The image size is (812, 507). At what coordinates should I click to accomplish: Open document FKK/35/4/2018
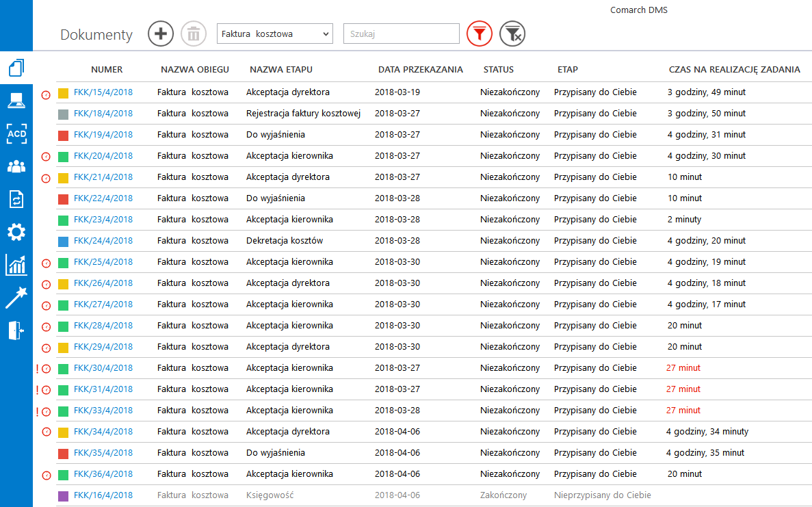[x=103, y=453]
